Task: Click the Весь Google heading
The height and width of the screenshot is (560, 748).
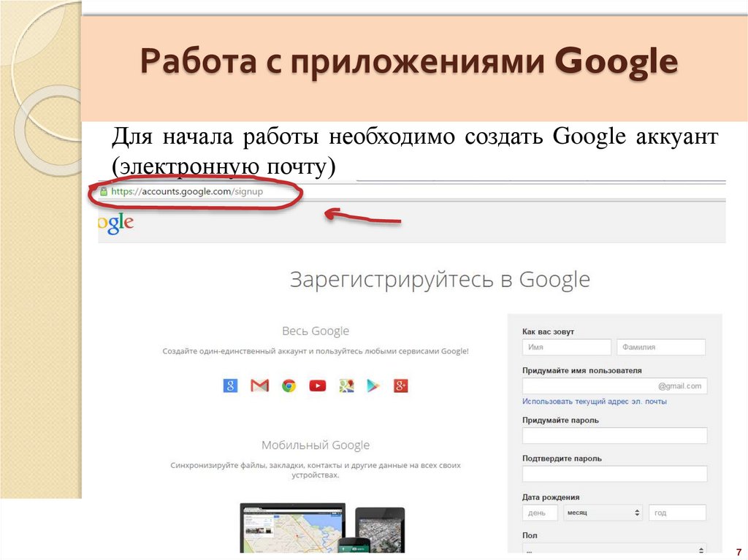Action: tap(316, 331)
